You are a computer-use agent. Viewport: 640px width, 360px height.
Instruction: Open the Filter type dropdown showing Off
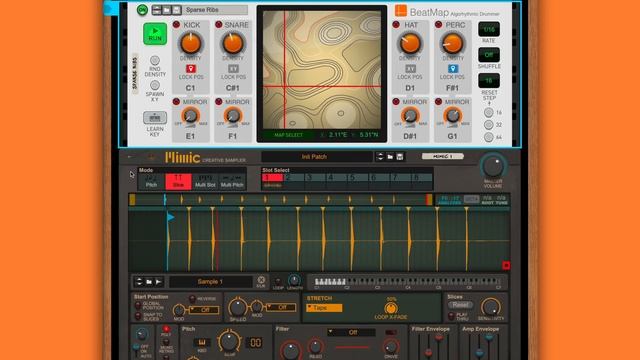click(x=351, y=332)
